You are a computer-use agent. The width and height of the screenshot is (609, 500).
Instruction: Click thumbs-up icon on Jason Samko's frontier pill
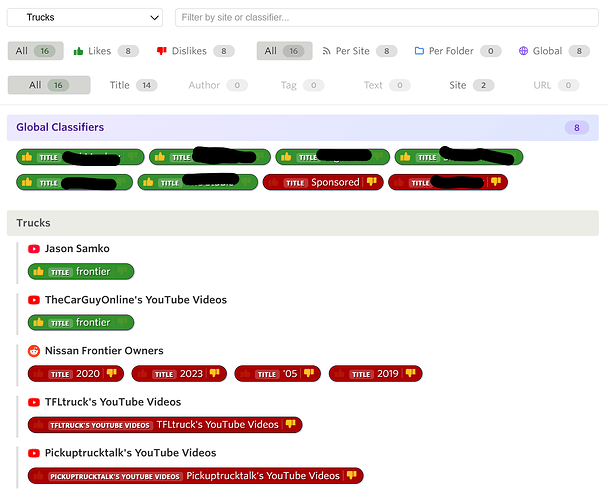pos(38,271)
